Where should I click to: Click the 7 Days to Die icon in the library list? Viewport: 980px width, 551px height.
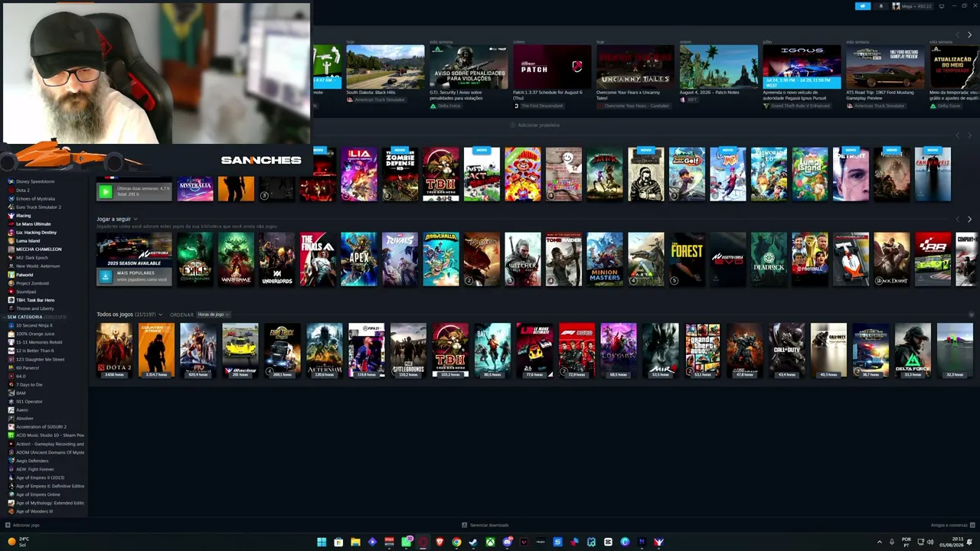11,384
